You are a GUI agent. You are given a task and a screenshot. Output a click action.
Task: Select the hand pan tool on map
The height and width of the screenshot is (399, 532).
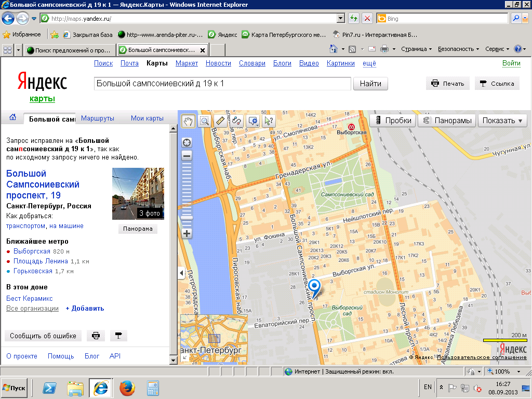pyautogui.click(x=188, y=121)
